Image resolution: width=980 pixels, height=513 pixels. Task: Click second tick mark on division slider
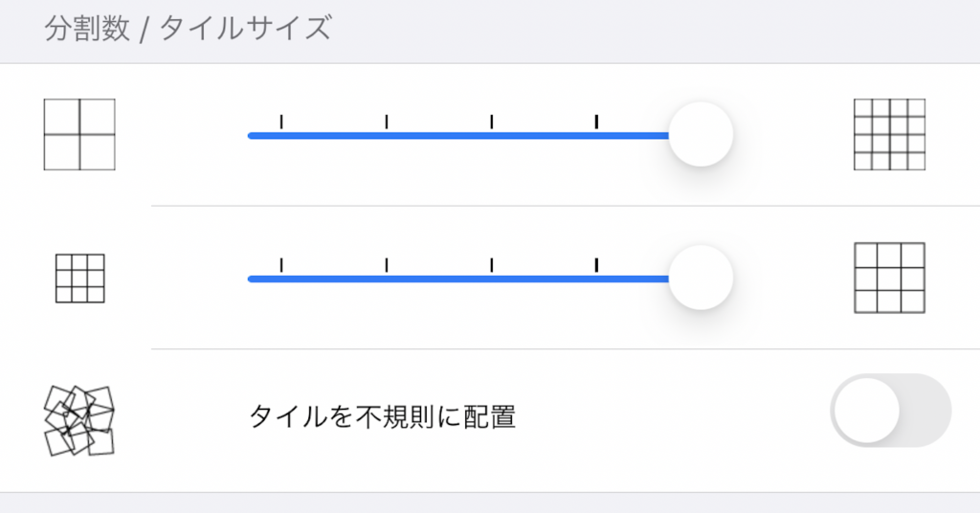pos(387,122)
